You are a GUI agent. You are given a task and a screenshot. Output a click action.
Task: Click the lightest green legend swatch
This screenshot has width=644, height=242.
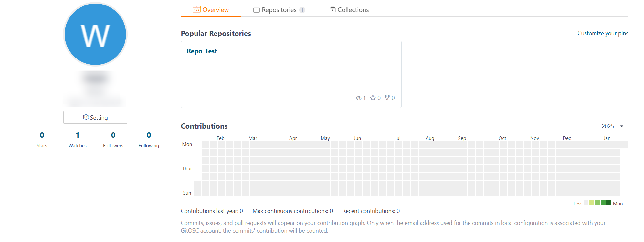point(592,203)
